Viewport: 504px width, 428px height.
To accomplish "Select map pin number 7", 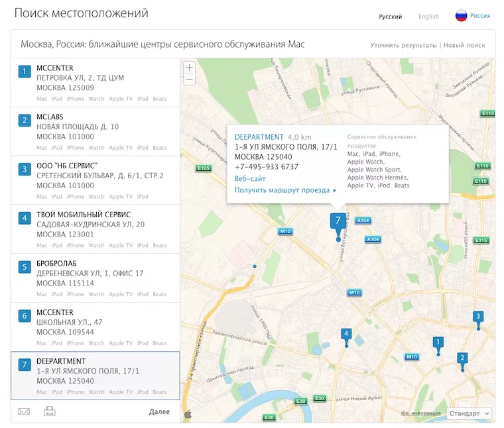I will [338, 221].
